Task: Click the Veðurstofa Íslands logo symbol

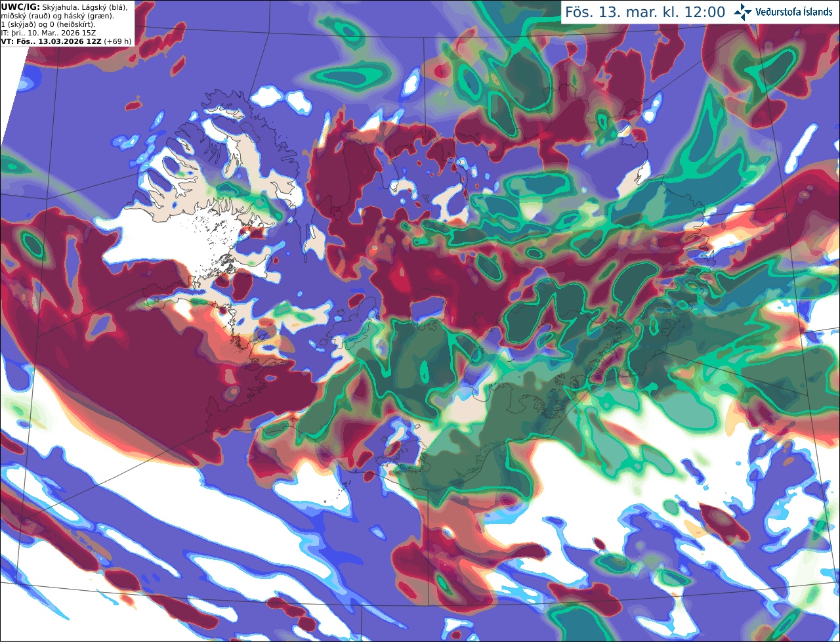Action: 744,12
